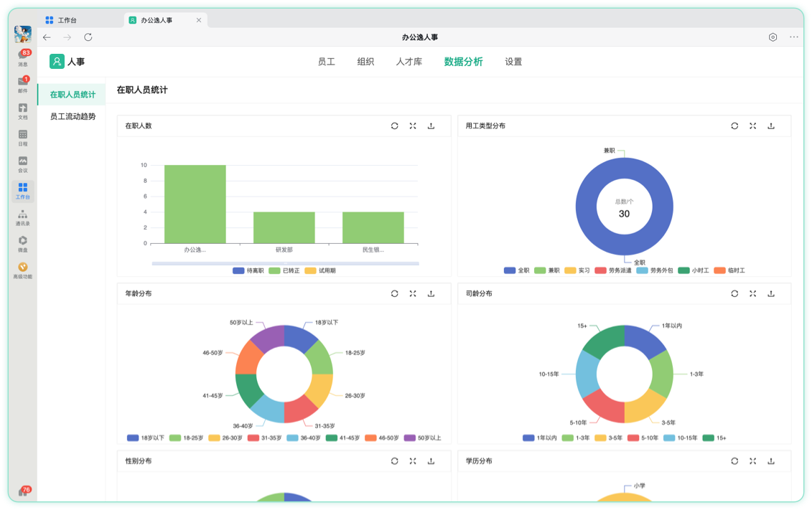This screenshot has height=510, width=812.
Task: Open the hexagon settings icon top right
Action: tap(773, 37)
